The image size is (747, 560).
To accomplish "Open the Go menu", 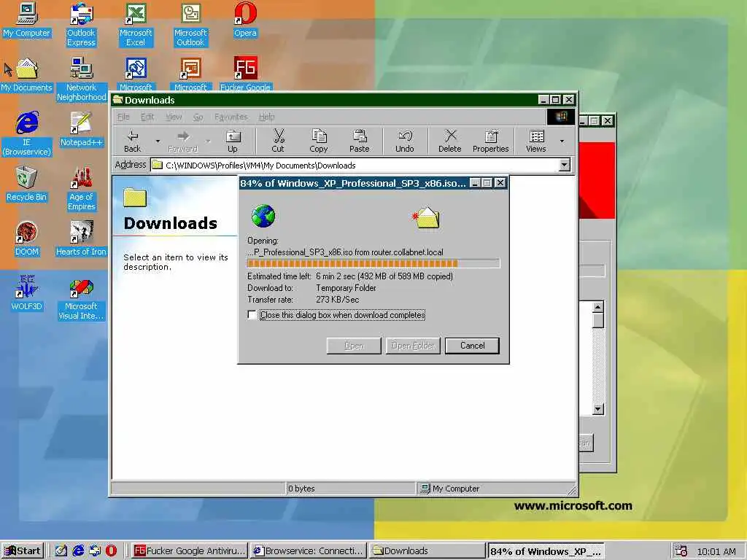I will tap(198, 117).
